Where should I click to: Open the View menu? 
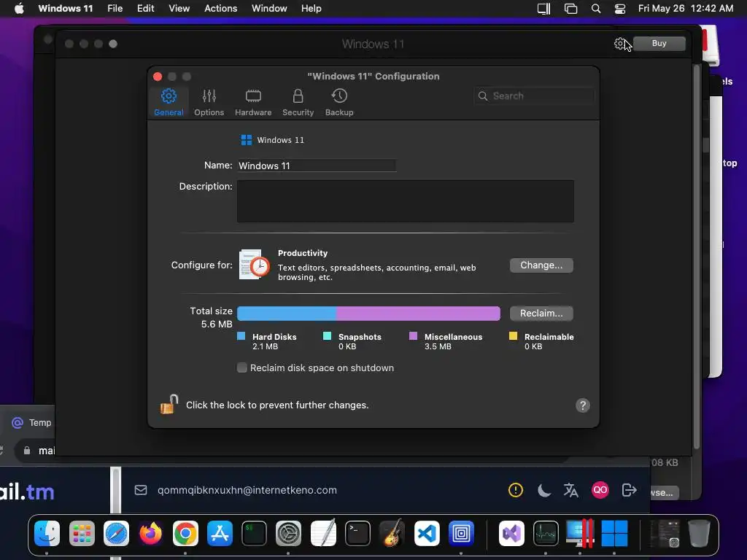coord(179,9)
